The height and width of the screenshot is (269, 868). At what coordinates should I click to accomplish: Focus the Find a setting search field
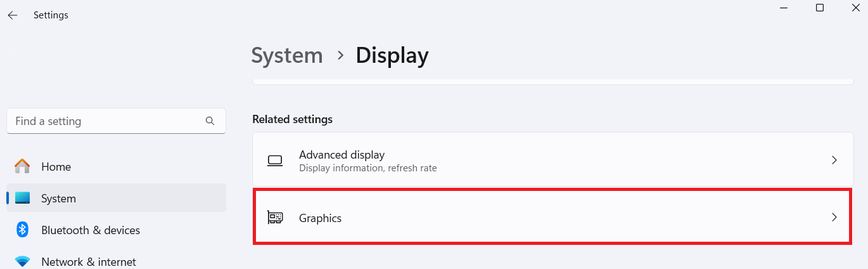[x=108, y=121]
